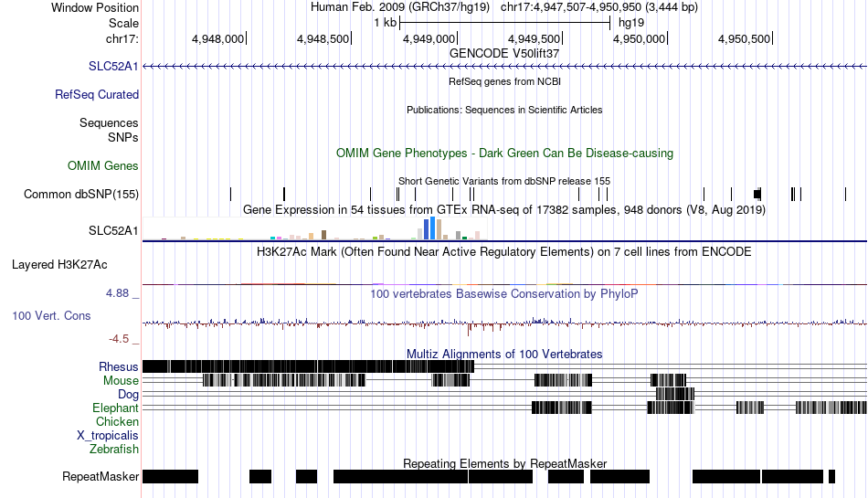Screen dimensions: 868x498
Task: Click the Gene Expression GTEx track title
Action: [x=504, y=210]
